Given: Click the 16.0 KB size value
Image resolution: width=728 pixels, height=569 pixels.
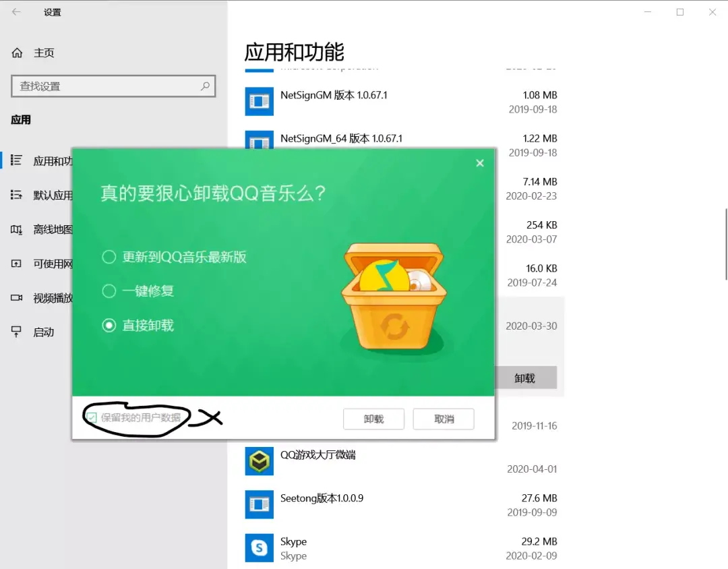Looking at the screenshot, I should [x=541, y=268].
